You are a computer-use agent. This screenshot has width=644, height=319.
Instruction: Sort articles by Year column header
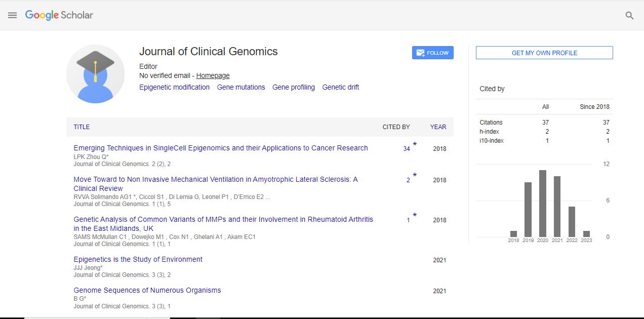(438, 127)
